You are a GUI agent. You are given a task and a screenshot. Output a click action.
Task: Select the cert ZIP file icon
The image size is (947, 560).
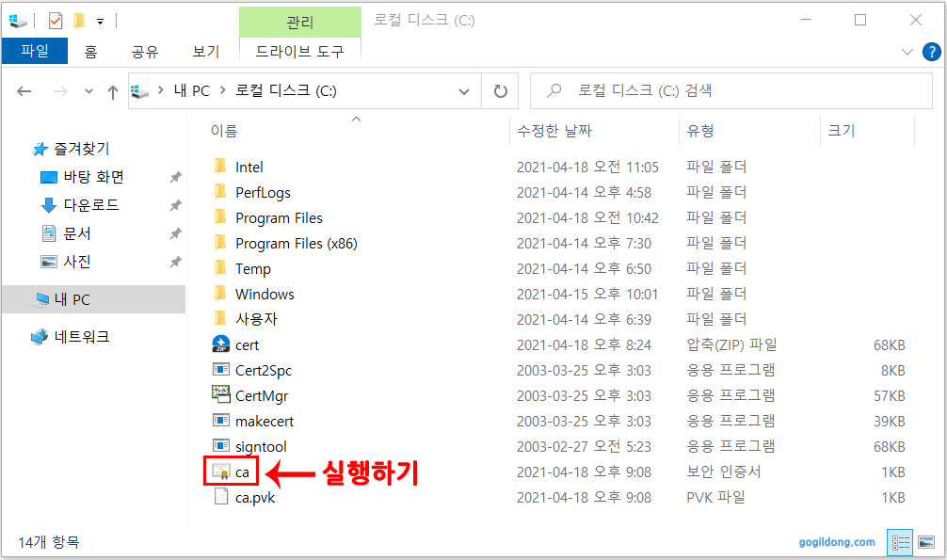[x=221, y=344]
